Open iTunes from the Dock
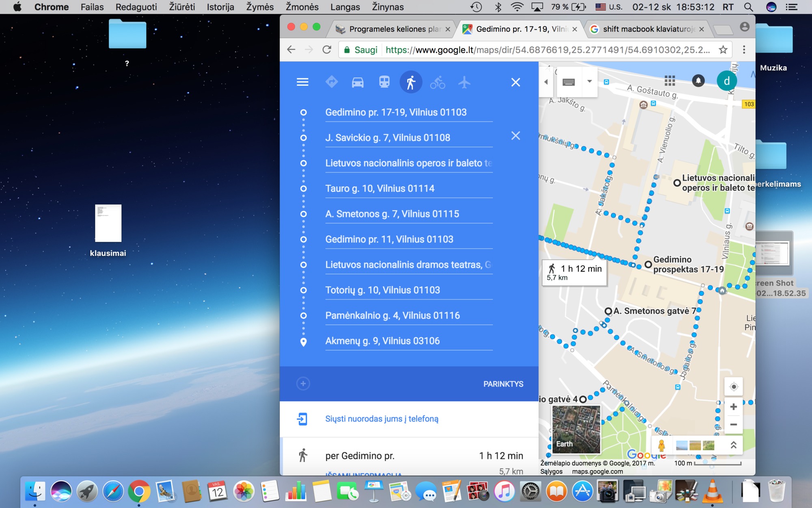 (504, 491)
